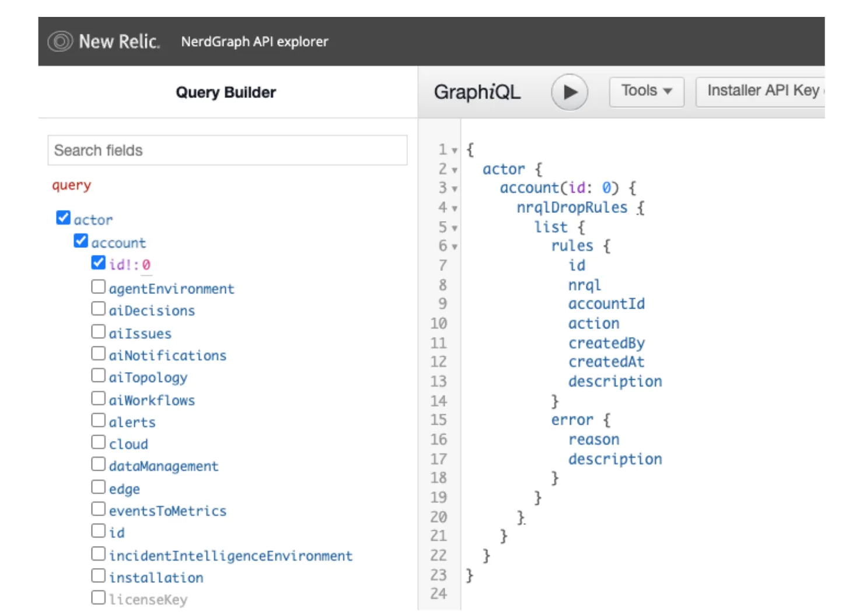Viewport: 863px width, 616px height.
Task: Check the aiWorkflows field
Action: (98, 397)
